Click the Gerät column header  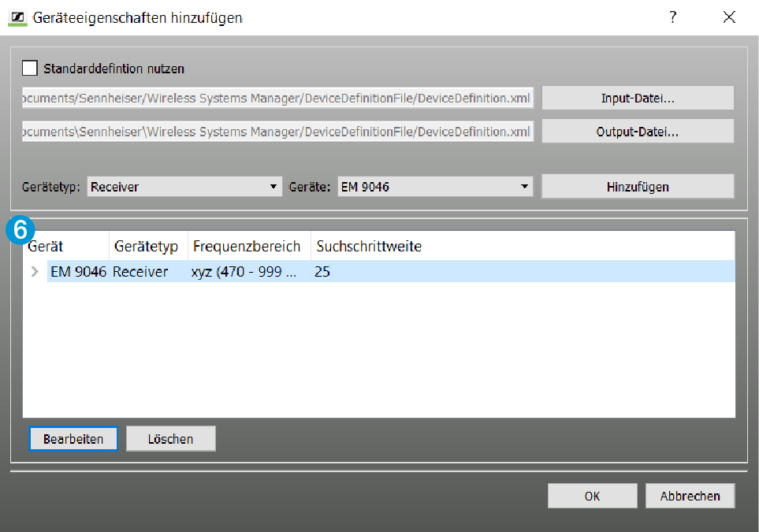67,247
